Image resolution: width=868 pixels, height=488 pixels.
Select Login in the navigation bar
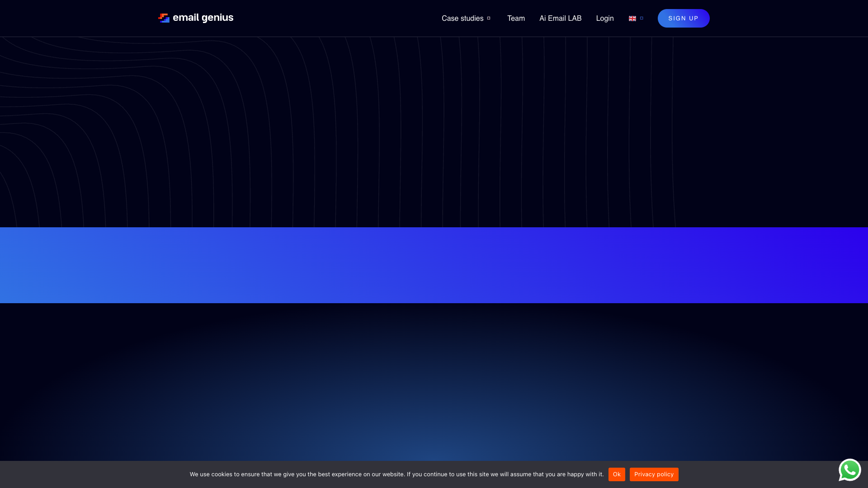(x=605, y=19)
